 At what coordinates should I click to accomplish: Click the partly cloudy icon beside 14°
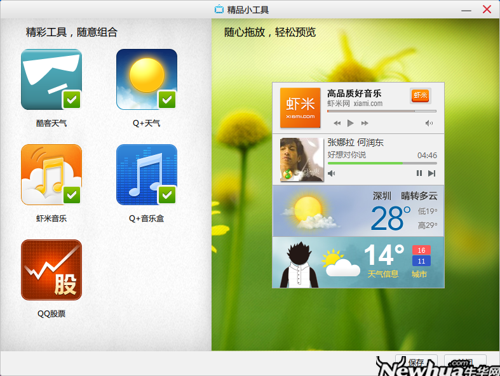point(341,263)
